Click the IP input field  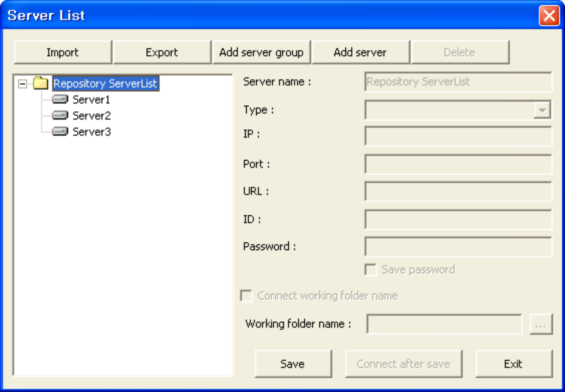tap(458, 136)
